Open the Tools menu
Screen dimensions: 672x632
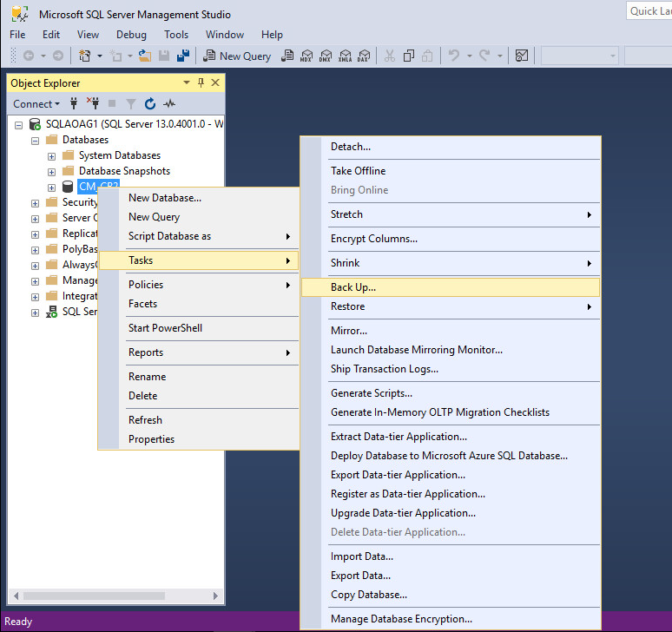click(x=176, y=34)
